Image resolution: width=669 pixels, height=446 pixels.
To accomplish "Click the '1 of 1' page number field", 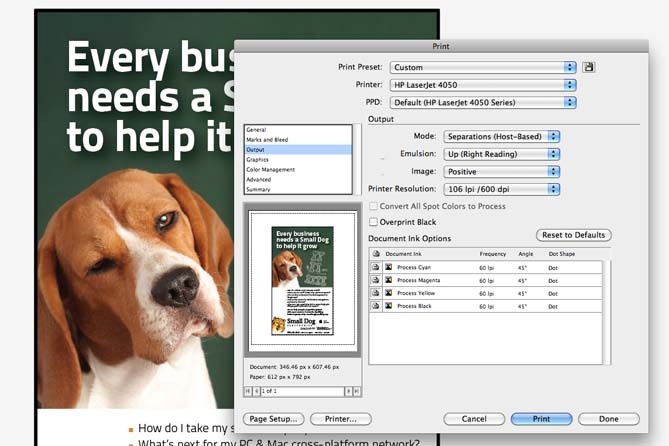I will [303, 391].
